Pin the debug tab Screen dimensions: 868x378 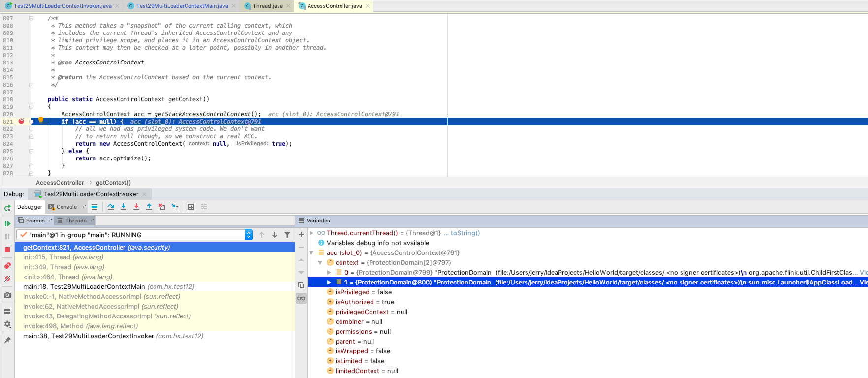7,340
